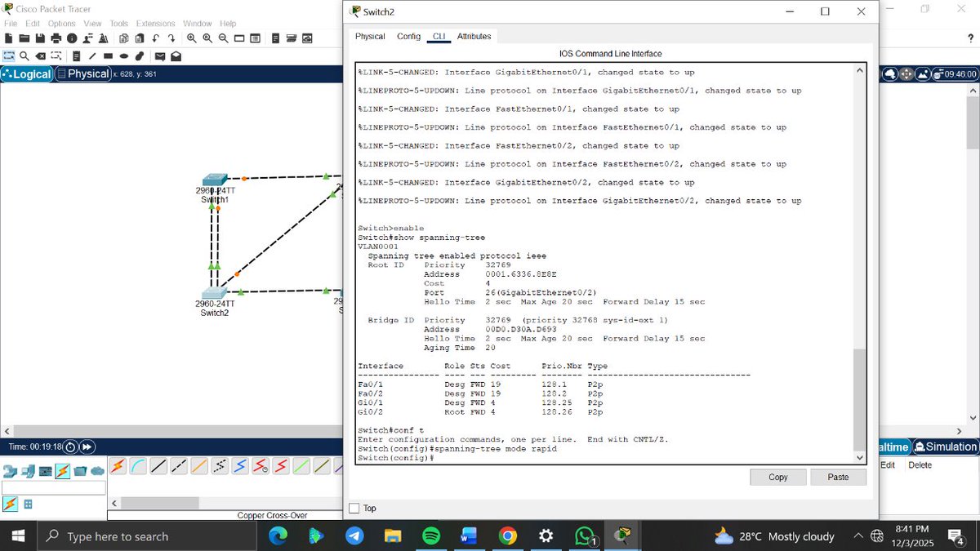Open the Physical tab in Switch2 window

click(x=370, y=37)
